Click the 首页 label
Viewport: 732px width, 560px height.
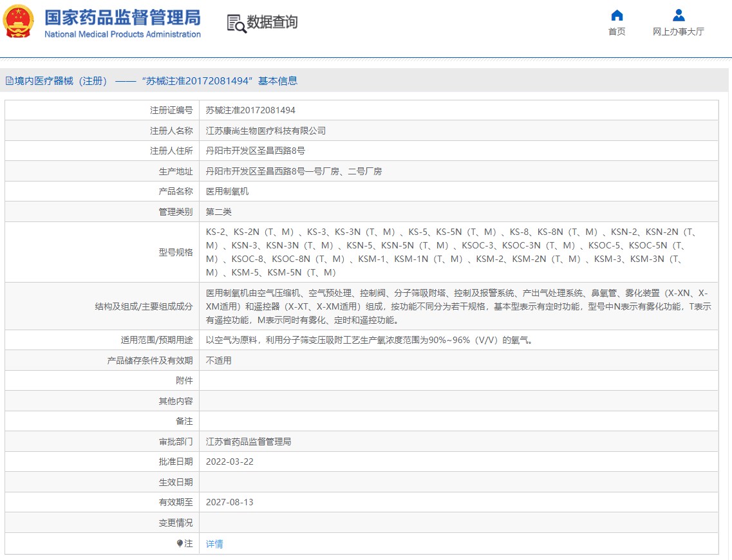pos(617,32)
